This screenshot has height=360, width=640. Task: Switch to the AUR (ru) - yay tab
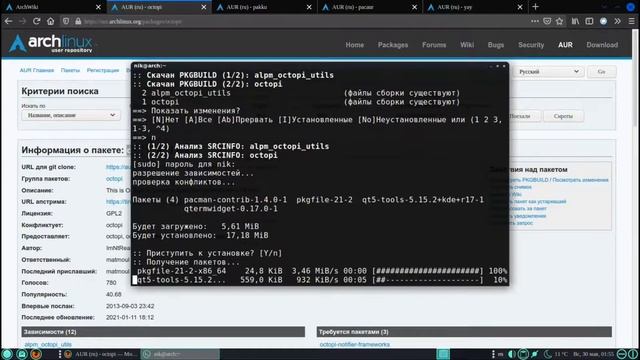click(475, 7)
